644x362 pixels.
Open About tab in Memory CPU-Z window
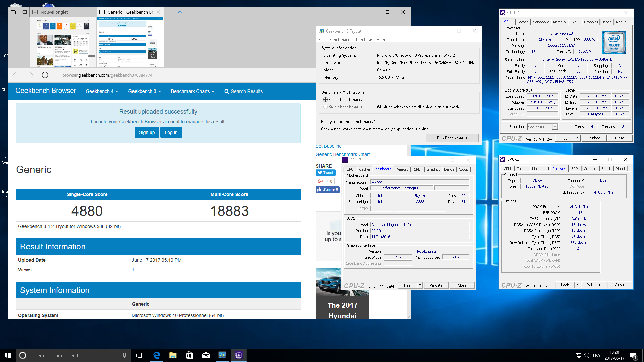[x=620, y=169]
